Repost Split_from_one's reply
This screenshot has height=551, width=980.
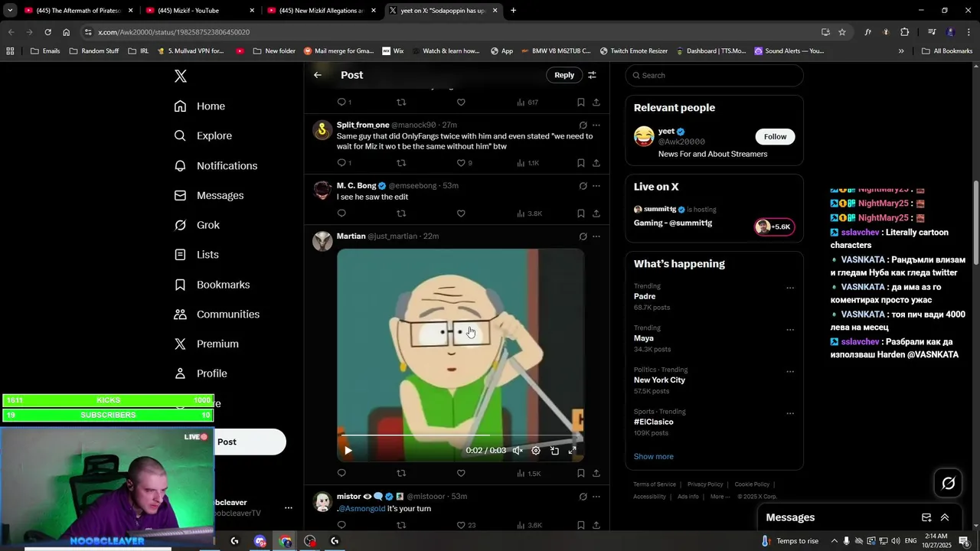coord(401,163)
